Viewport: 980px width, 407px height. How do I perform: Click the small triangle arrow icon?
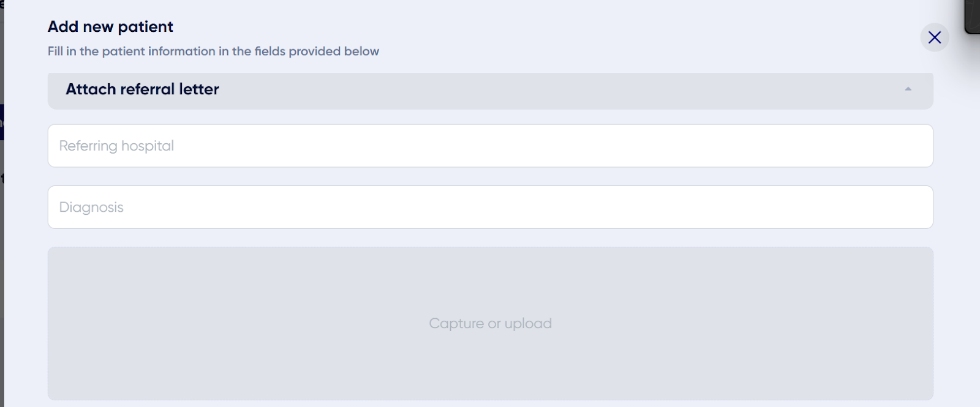click(x=908, y=89)
